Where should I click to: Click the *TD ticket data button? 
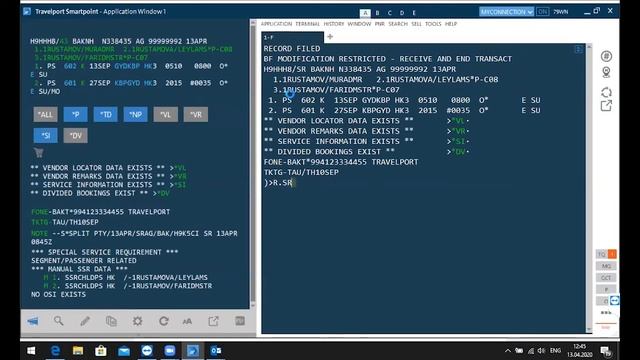(106, 115)
